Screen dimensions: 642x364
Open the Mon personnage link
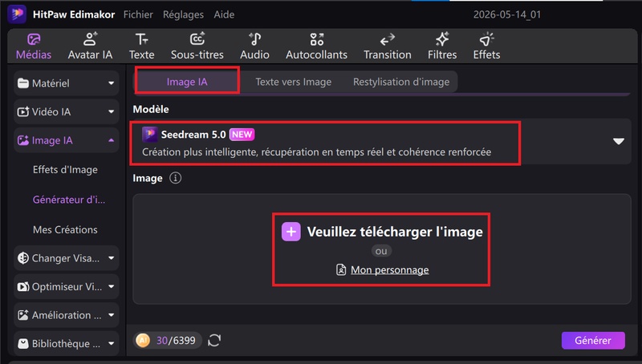coord(390,270)
